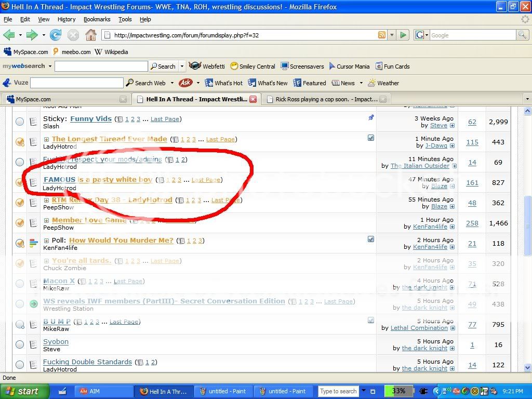Toggle status icon for Funny Vids thread

[20, 122]
